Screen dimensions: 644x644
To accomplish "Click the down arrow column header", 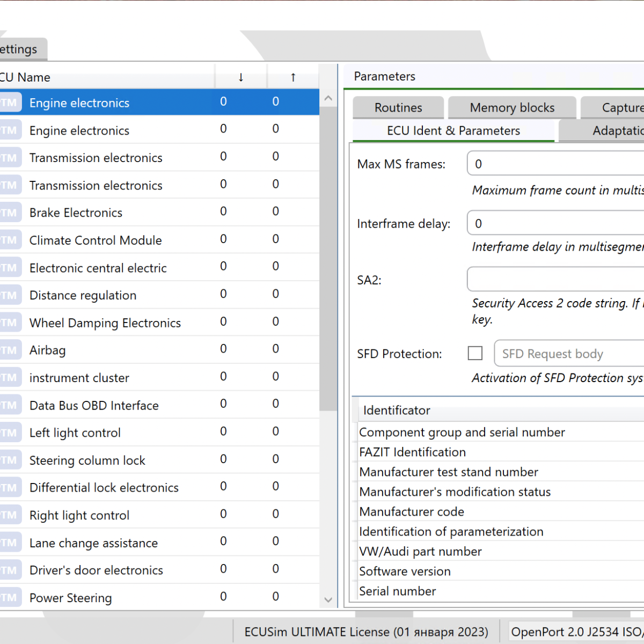I will (x=241, y=77).
